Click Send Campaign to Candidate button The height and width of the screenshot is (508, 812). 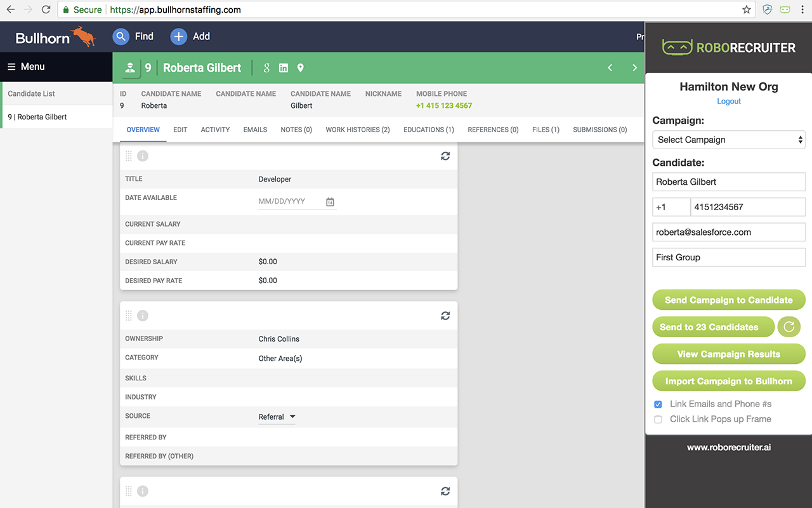tap(729, 300)
